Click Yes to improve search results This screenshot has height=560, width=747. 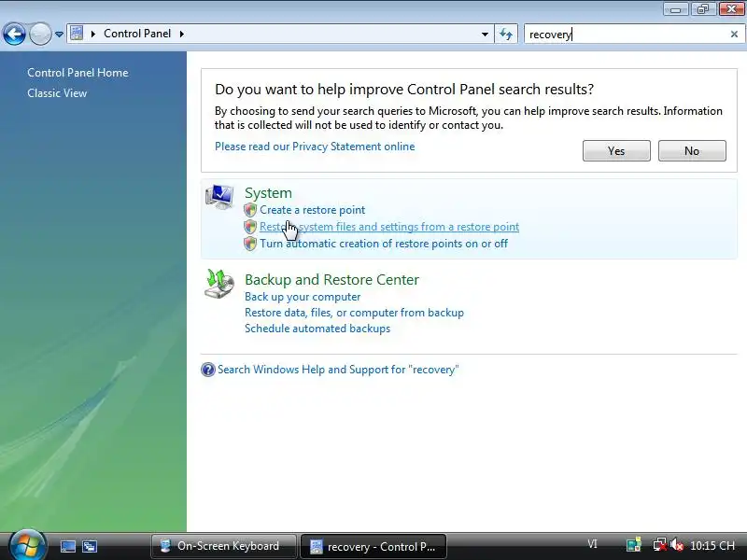click(x=616, y=151)
